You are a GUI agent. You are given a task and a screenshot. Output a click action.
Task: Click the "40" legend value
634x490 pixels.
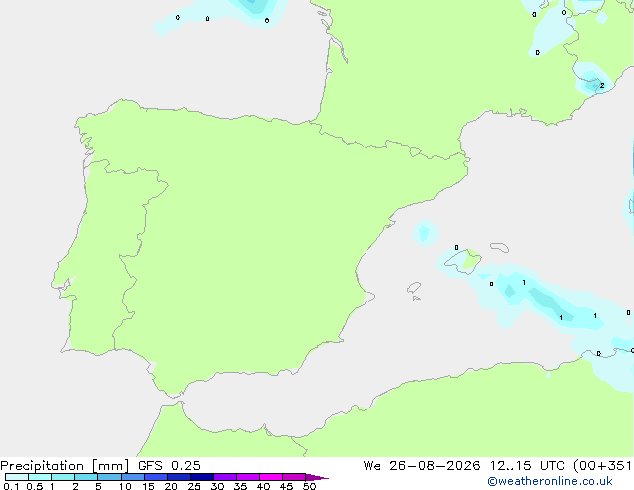263,486
